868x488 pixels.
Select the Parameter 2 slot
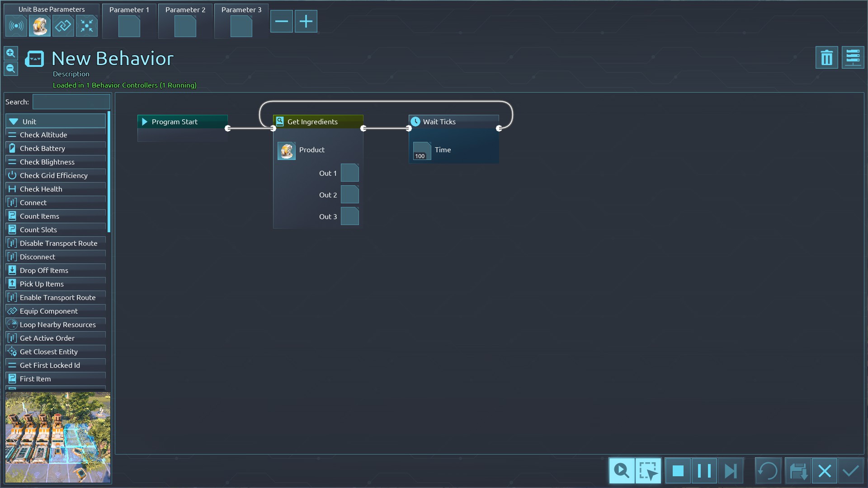click(x=185, y=26)
